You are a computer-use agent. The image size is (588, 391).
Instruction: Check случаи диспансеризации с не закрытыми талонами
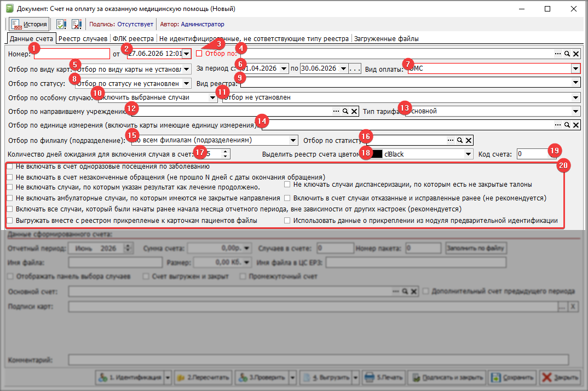[x=287, y=184]
